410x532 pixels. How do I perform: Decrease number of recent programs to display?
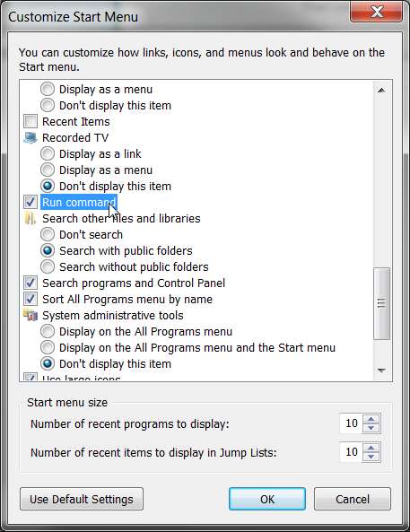coord(371,428)
